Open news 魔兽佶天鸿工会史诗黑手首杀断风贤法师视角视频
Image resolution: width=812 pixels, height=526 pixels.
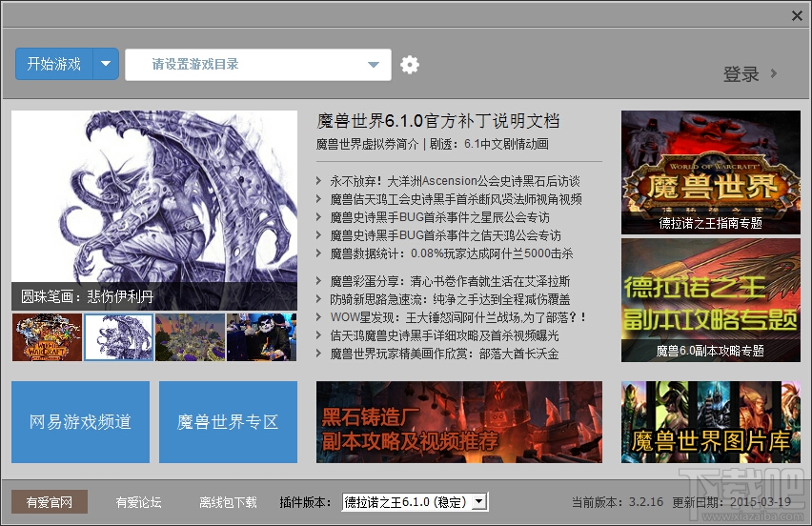click(457, 199)
